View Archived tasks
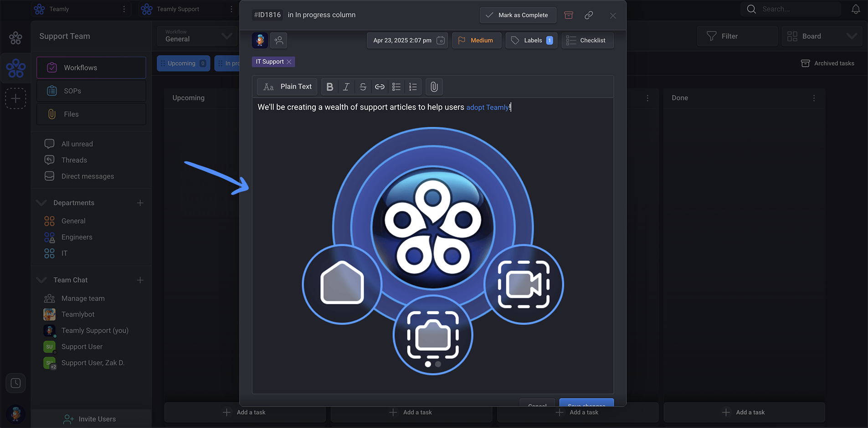 [x=827, y=63]
